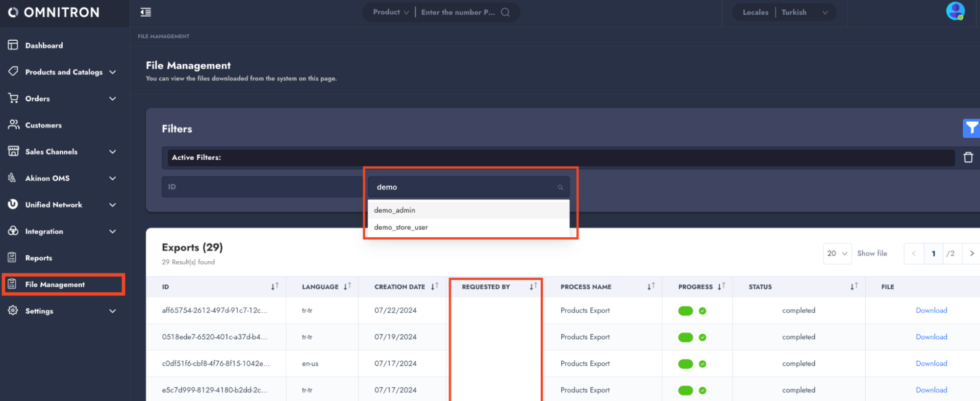Select demo_admin from the suggestions
This screenshot has height=401, width=980.
tap(395, 210)
